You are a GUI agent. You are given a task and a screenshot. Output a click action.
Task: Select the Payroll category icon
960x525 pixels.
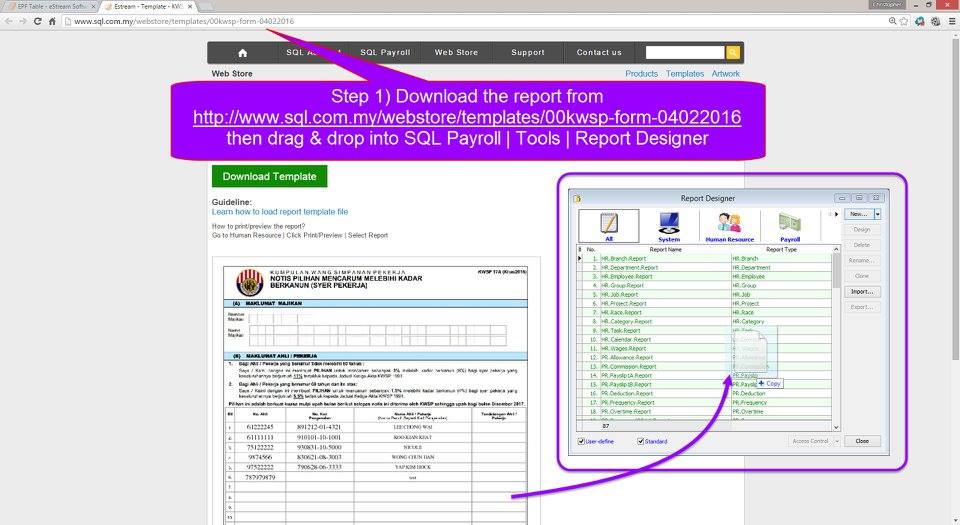(790, 226)
